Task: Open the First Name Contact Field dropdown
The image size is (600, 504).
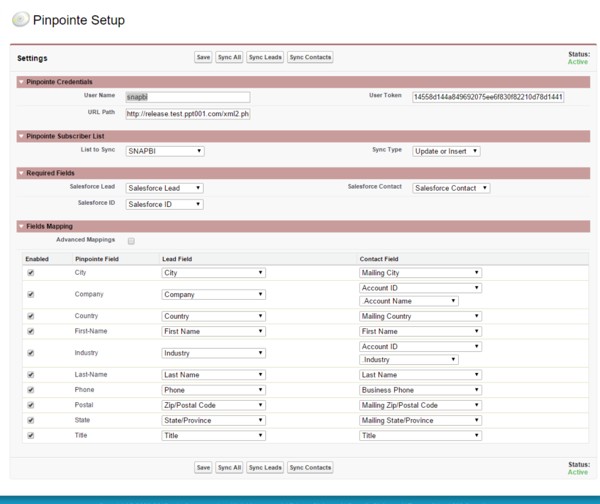Action: click(x=420, y=331)
